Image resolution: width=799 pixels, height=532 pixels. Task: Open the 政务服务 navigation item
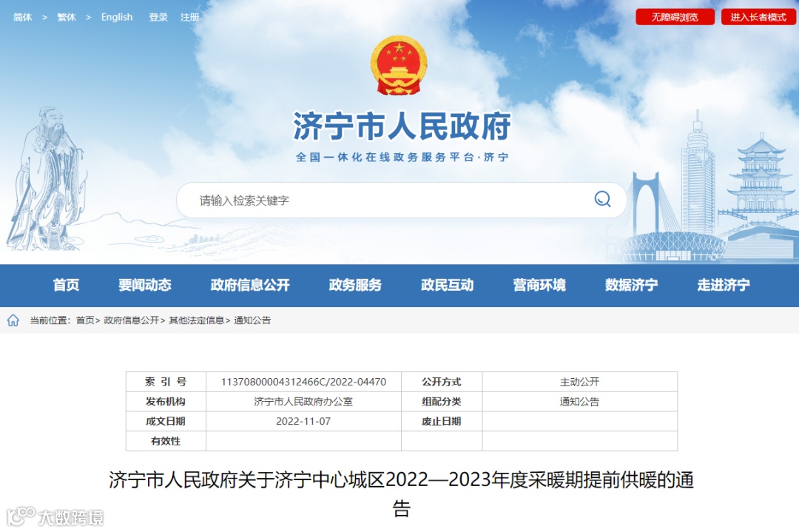(x=355, y=285)
